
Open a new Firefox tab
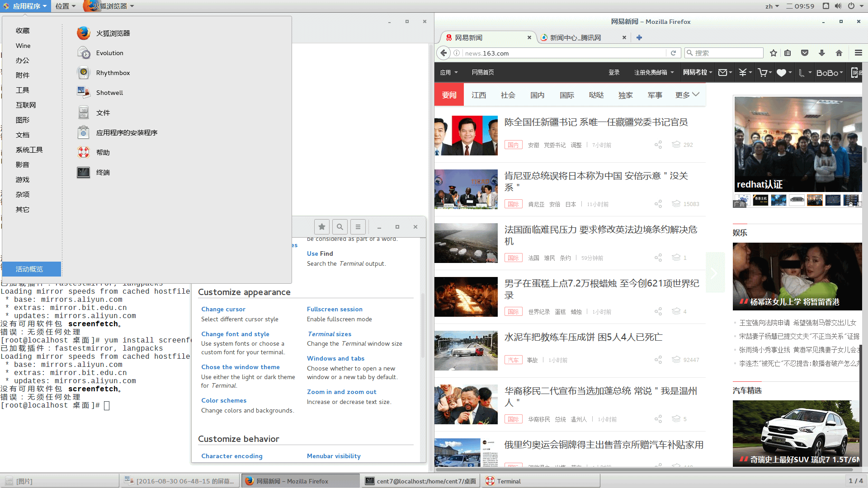point(639,38)
